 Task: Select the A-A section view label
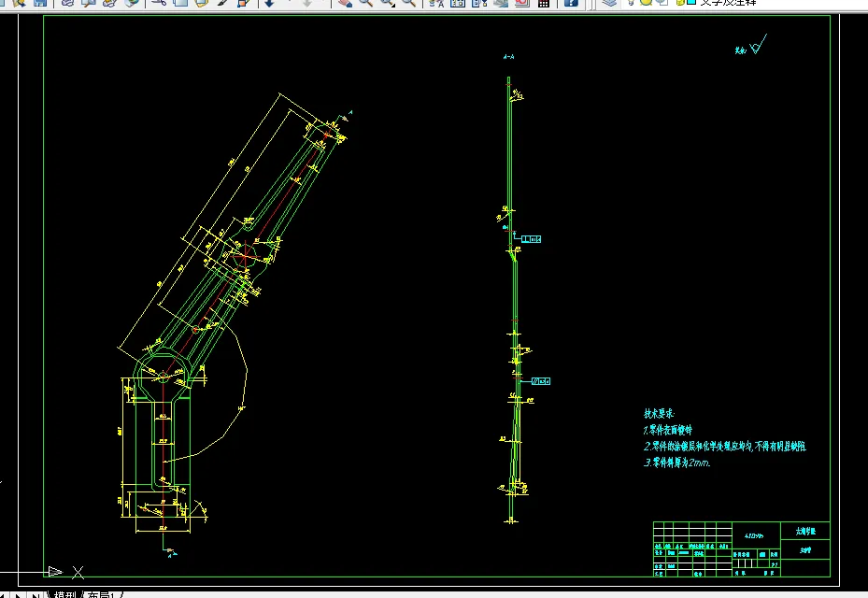click(x=508, y=56)
